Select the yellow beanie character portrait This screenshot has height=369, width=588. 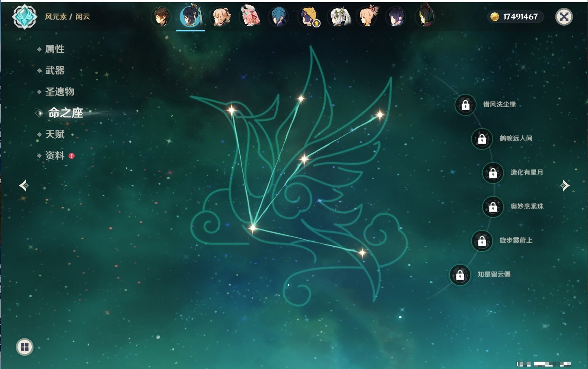click(x=308, y=17)
